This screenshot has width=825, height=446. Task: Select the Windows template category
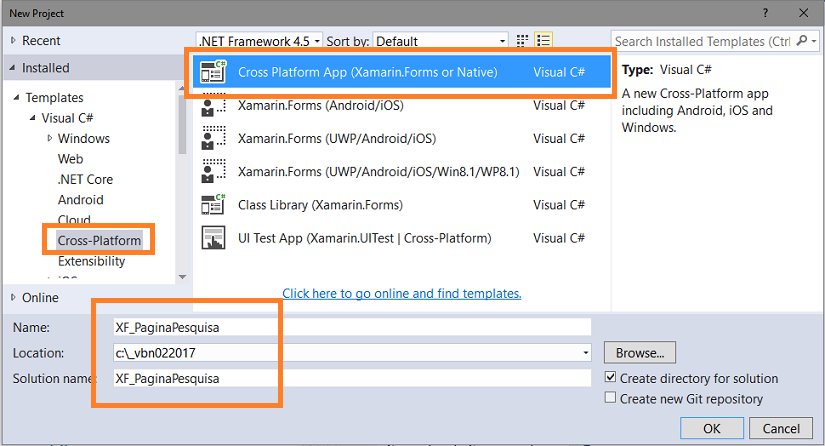84,138
